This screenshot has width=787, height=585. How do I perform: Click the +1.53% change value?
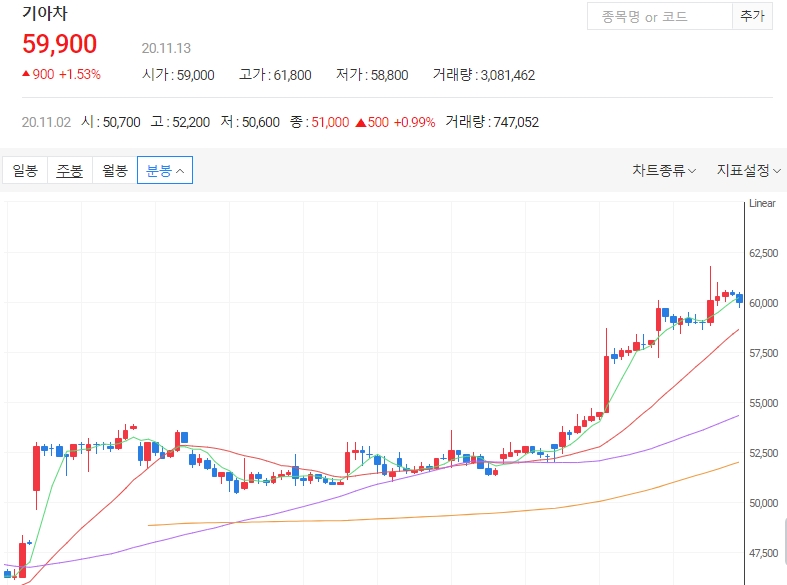(80, 74)
